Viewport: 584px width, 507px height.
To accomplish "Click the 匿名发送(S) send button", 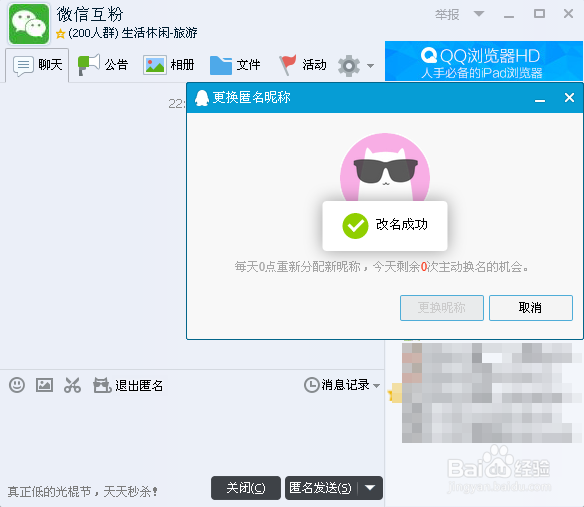I will pos(320,488).
